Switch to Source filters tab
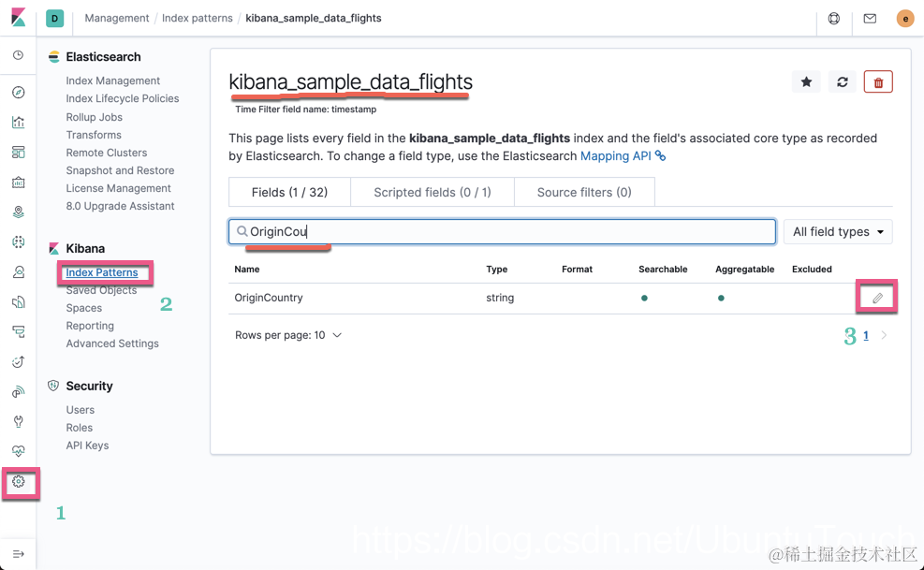 point(584,192)
